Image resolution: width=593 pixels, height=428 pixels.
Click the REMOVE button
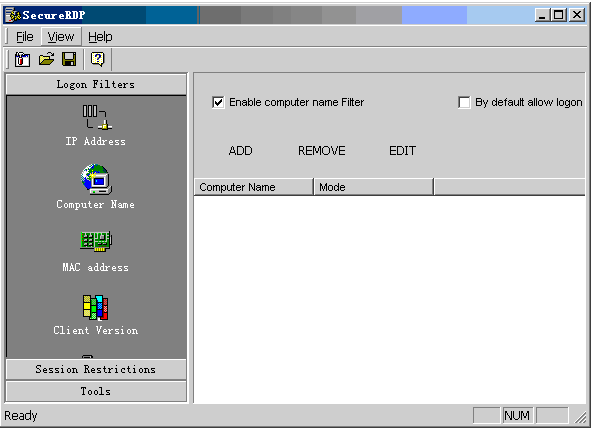coord(321,151)
